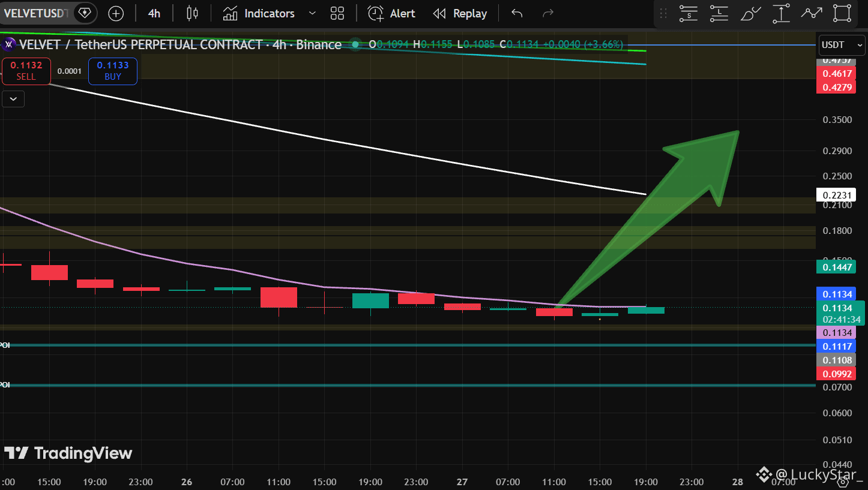
Task: Click the date 26 on the time axis
Action: coord(187,482)
